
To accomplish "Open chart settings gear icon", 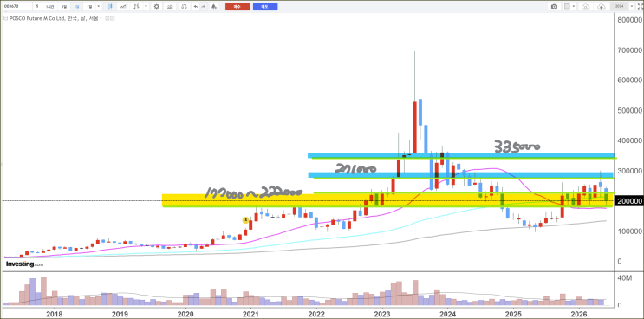I will click(x=157, y=7).
